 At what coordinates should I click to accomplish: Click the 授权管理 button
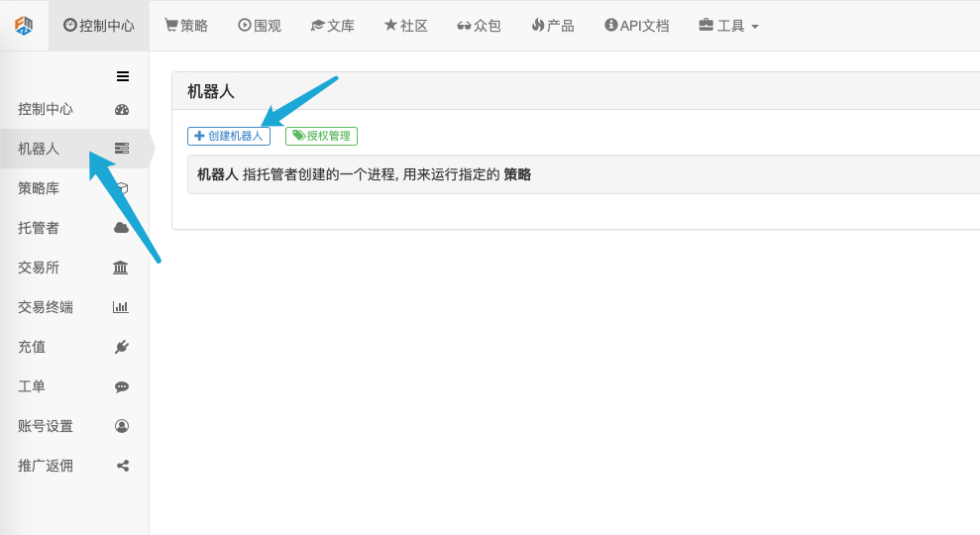321,136
